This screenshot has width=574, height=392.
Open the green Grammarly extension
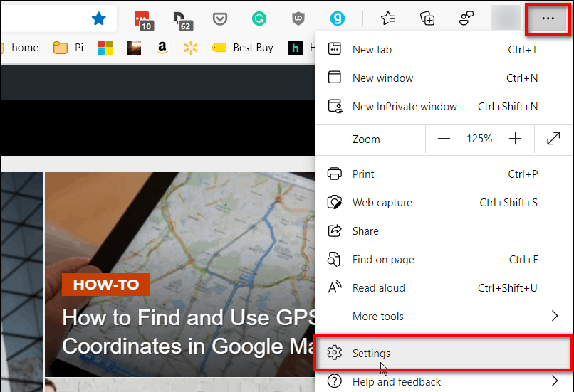coord(259,18)
